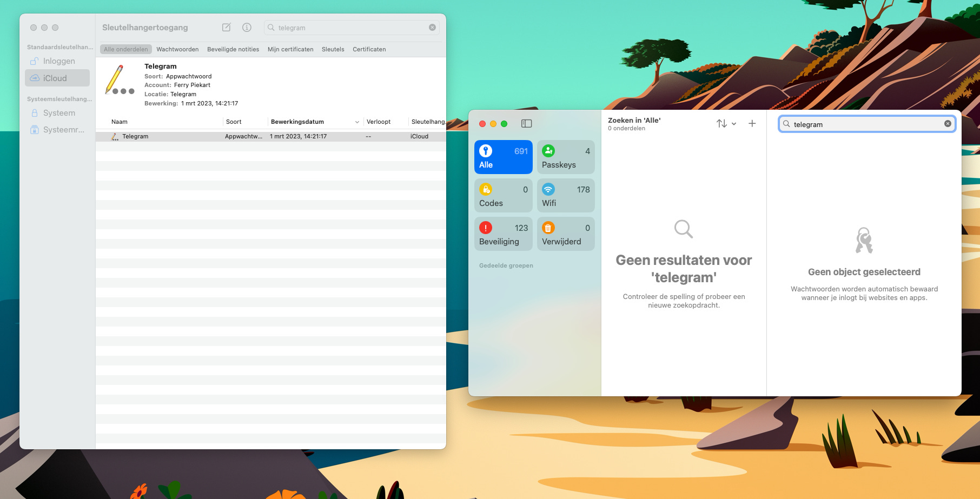Viewport: 980px width, 499px height.
Task: Open the info icon in Sleutelhangertoegang toolbar
Action: (247, 27)
